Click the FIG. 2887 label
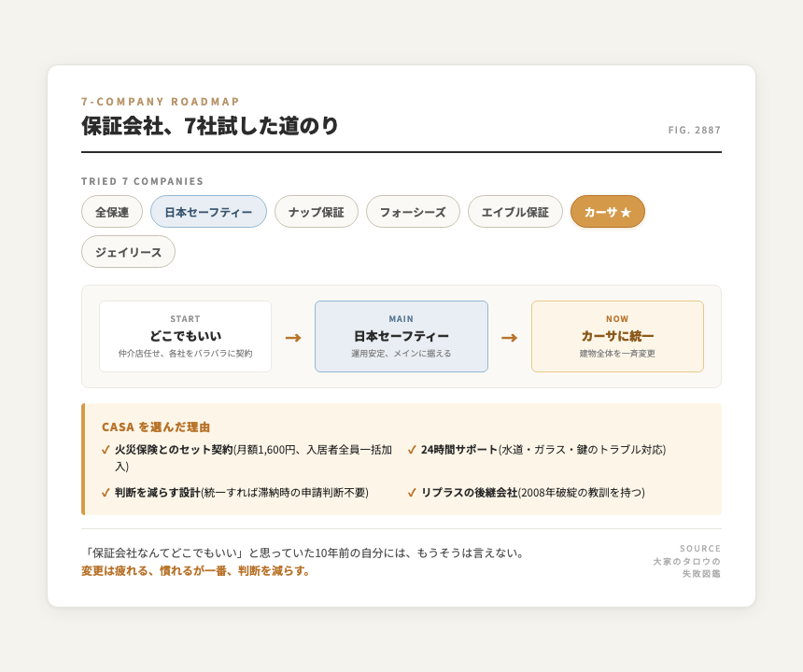Viewport: 803px width, 672px height. pyautogui.click(x=695, y=130)
